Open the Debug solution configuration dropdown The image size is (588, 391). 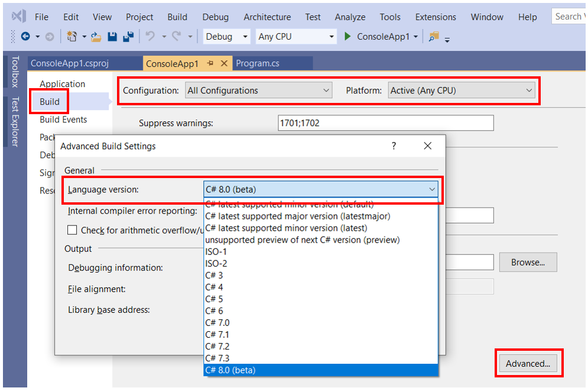226,37
